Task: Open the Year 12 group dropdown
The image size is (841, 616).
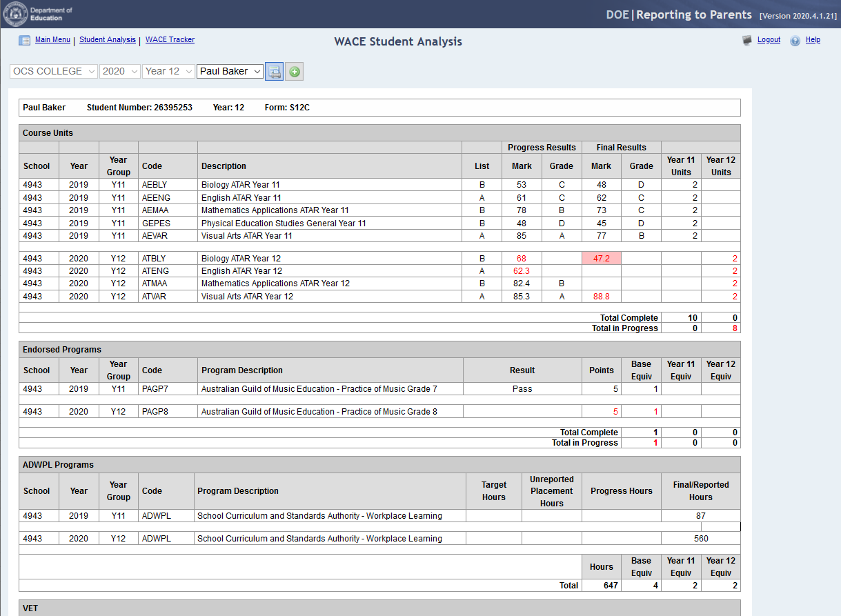Action: pos(168,71)
